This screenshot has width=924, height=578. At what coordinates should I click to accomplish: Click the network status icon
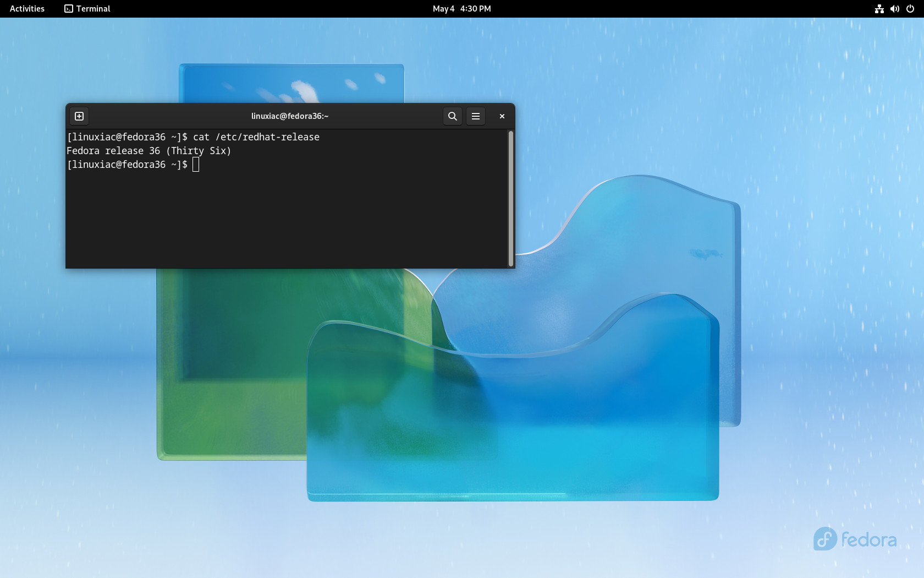[x=879, y=9]
